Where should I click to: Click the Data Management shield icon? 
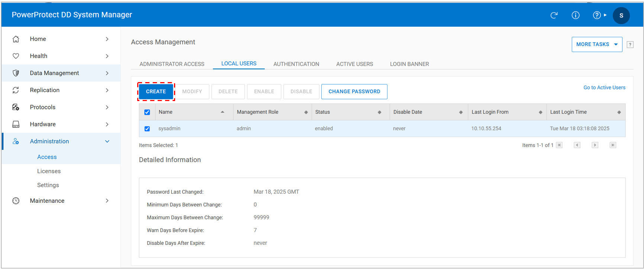(x=16, y=73)
